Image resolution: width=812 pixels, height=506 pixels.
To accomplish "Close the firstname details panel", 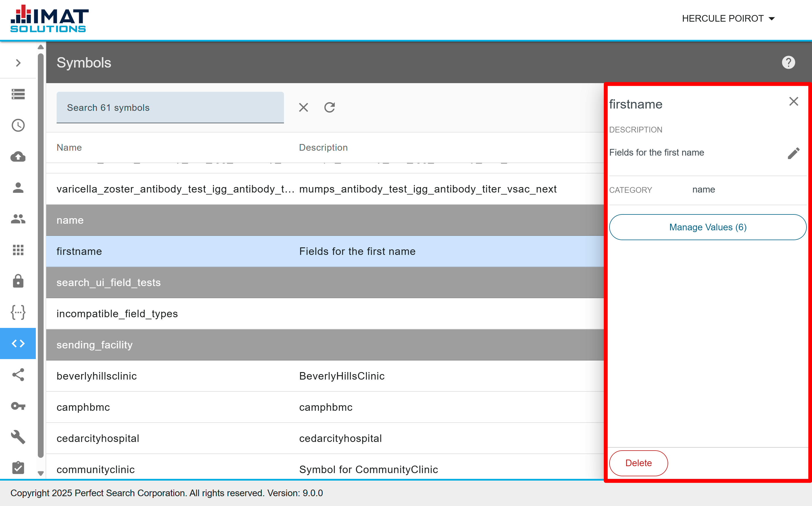I will point(794,101).
